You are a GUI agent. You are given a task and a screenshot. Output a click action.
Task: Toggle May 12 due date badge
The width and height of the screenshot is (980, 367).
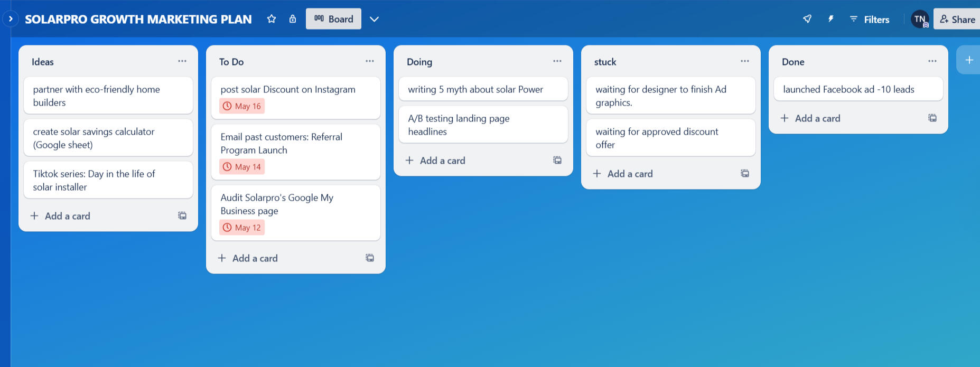pos(242,228)
